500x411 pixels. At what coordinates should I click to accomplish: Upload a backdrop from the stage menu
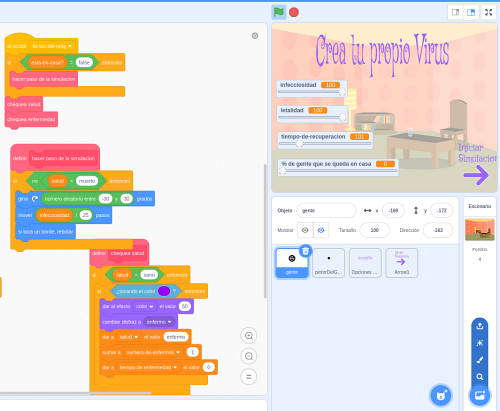pos(480,326)
